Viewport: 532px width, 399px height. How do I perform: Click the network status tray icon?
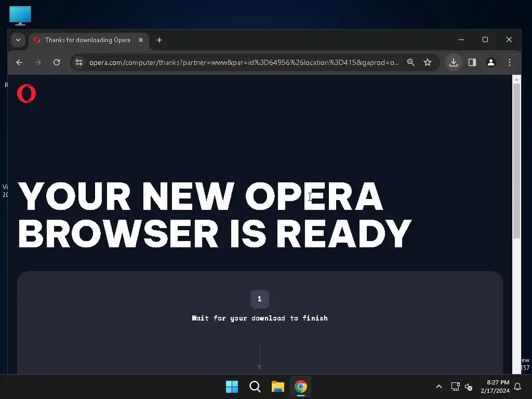click(x=455, y=387)
